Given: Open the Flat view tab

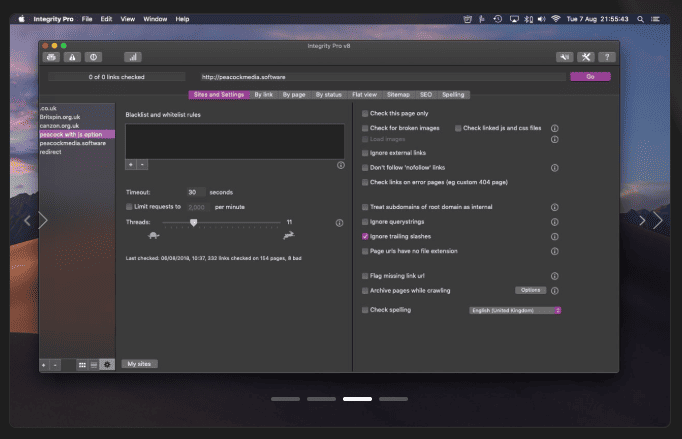Looking at the screenshot, I should [x=364, y=95].
